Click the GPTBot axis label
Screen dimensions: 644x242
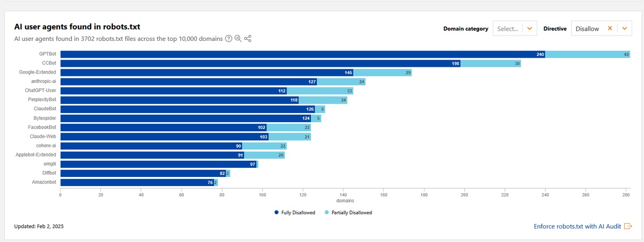click(x=47, y=54)
